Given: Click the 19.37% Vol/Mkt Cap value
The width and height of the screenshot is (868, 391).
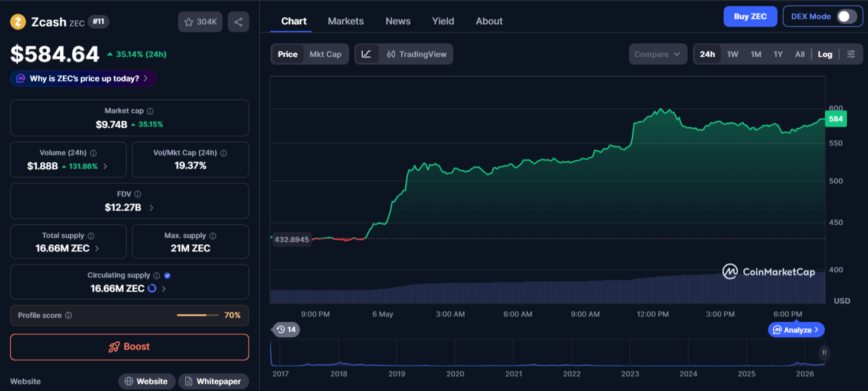Looking at the screenshot, I should click(191, 166).
